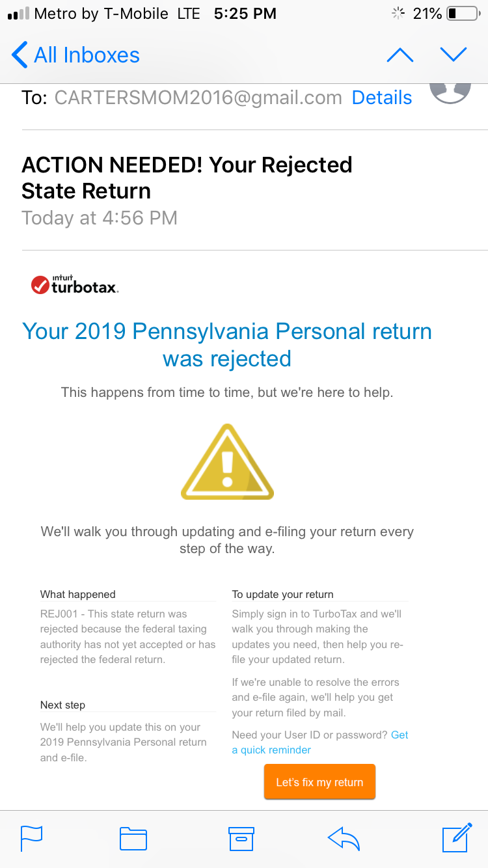The image size is (488, 868).
Task: Open the move-to-folder icon
Action: (133, 838)
